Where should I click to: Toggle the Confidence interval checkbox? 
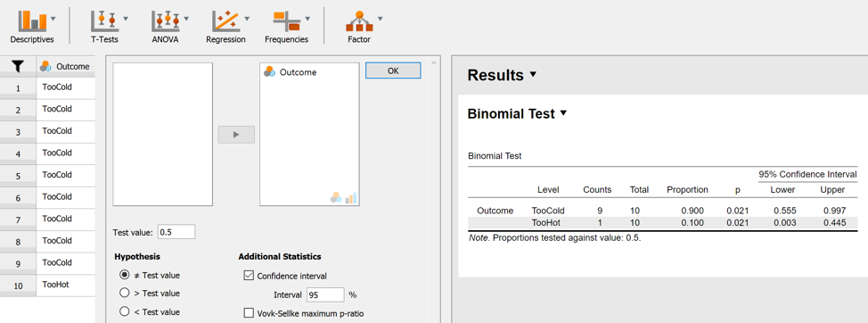(x=250, y=276)
